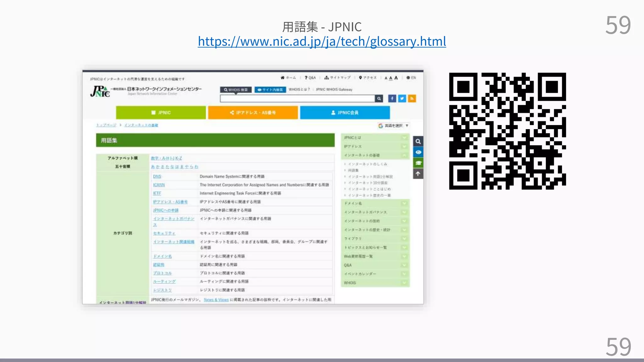Screen dimensions: 644x362
Task: Open the News & Views link
Action: click(x=216, y=300)
